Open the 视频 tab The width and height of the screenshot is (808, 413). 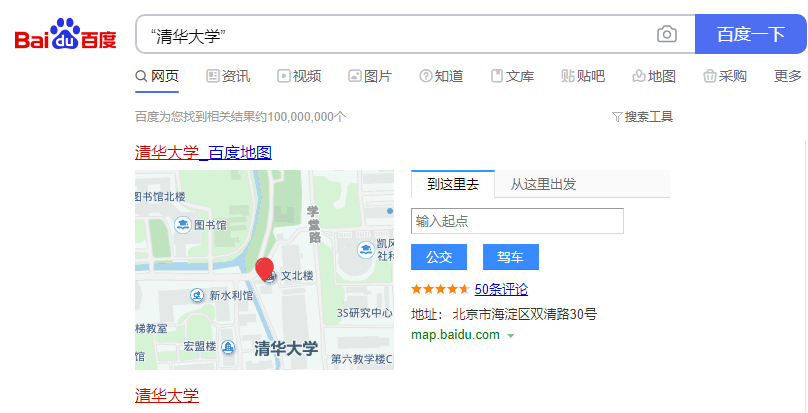(299, 76)
